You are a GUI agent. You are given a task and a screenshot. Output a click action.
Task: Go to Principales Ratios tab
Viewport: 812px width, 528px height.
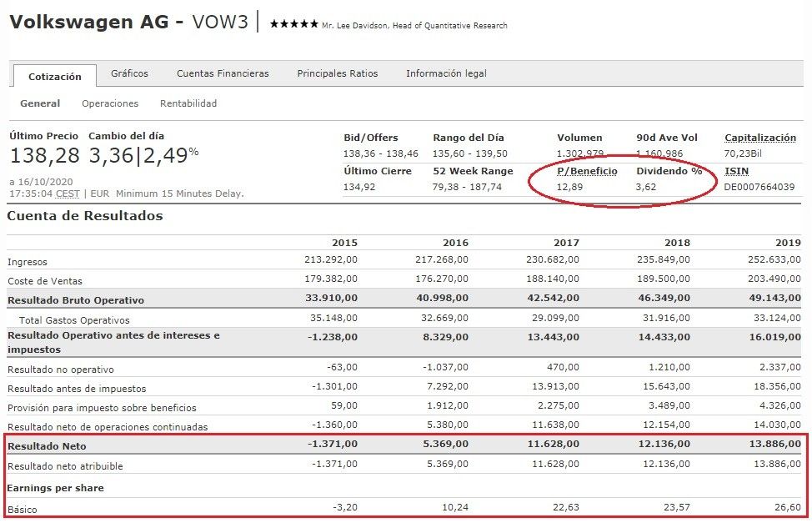click(337, 73)
